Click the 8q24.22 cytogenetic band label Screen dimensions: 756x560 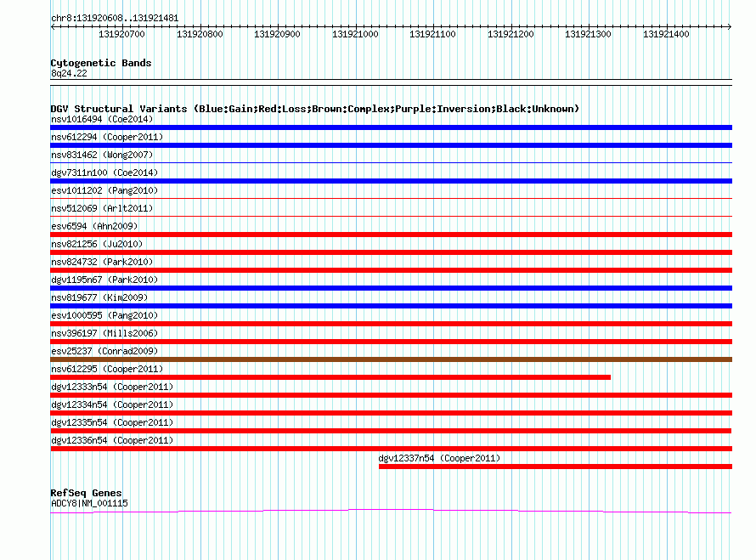[x=69, y=73]
